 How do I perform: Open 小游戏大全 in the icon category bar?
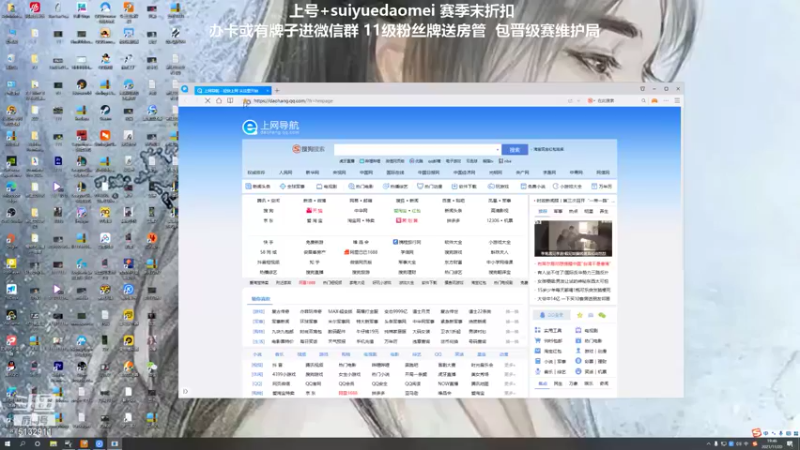tap(567, 187)
